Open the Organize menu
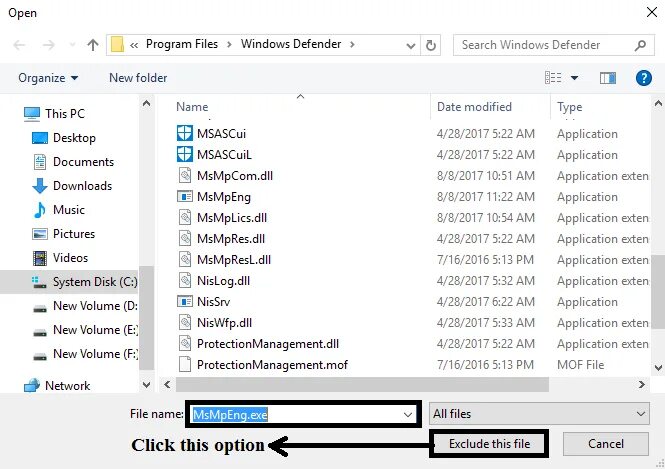This screenshot has width=665, height=469. coord(48,78)
